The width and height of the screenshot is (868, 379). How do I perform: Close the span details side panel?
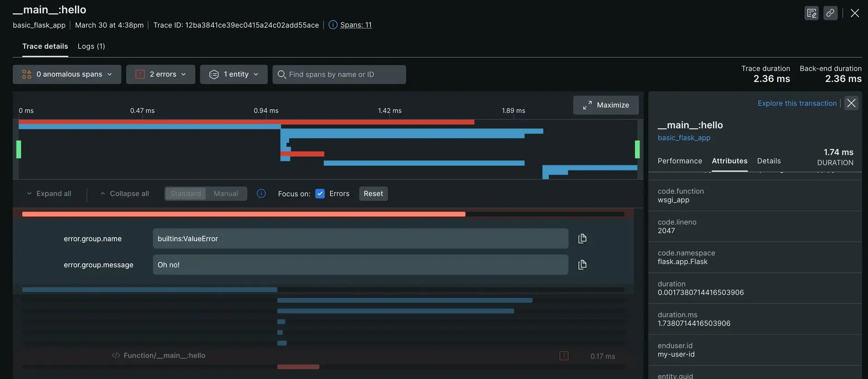(851, 103)
